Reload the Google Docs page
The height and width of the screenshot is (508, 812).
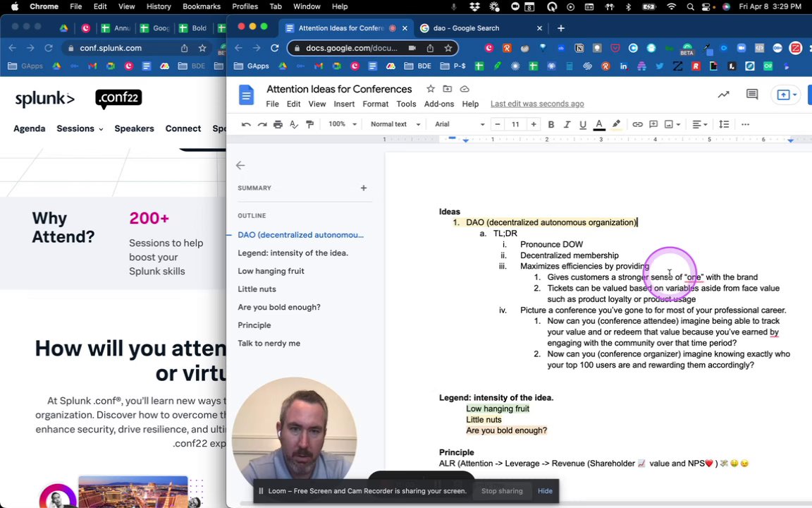[x=274, y=48]
